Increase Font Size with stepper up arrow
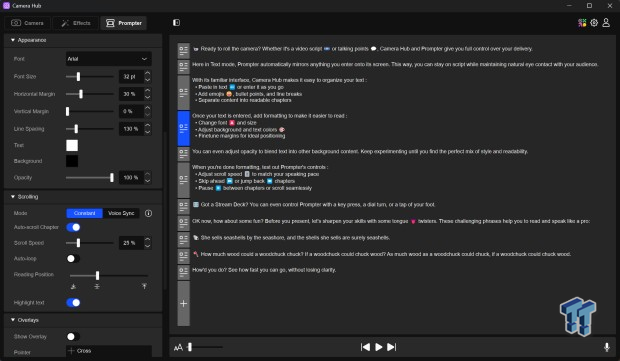This screenshot has height=361, width=620. click(147, 73)
